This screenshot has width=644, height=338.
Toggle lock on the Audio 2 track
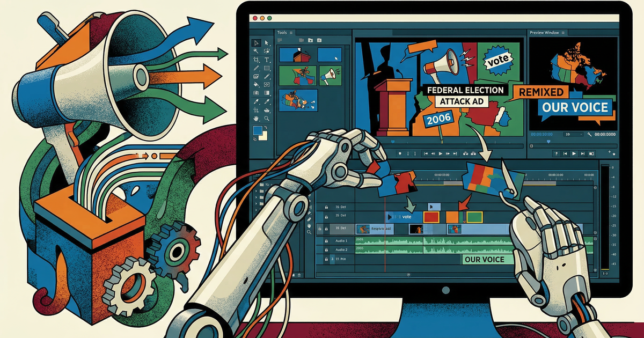pyautogui.click(x=326, y=250)
